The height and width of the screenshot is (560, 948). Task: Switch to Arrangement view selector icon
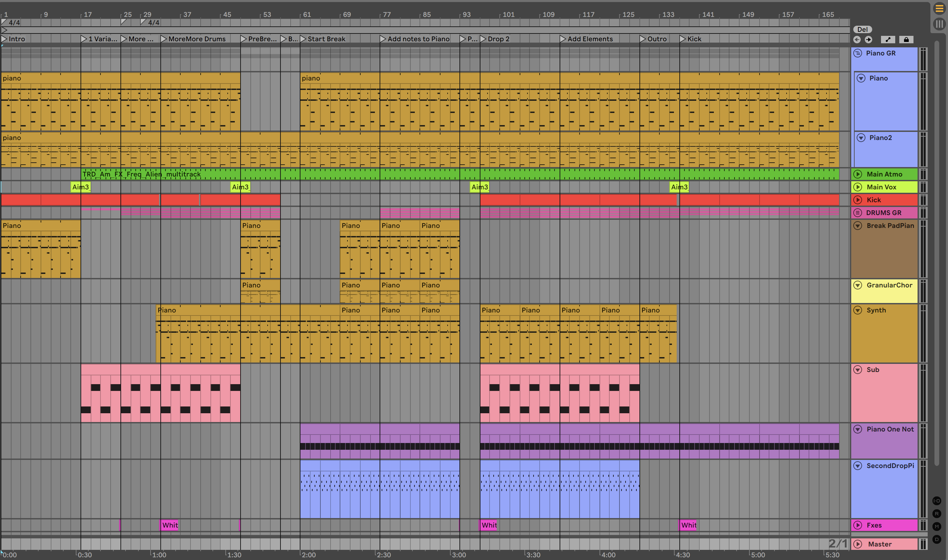point(939,8)
